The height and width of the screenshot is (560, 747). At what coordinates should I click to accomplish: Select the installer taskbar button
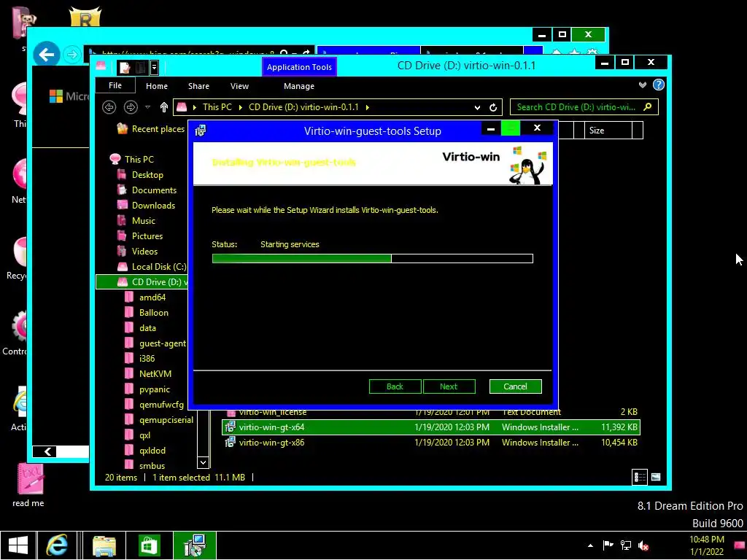click(194, 545)
